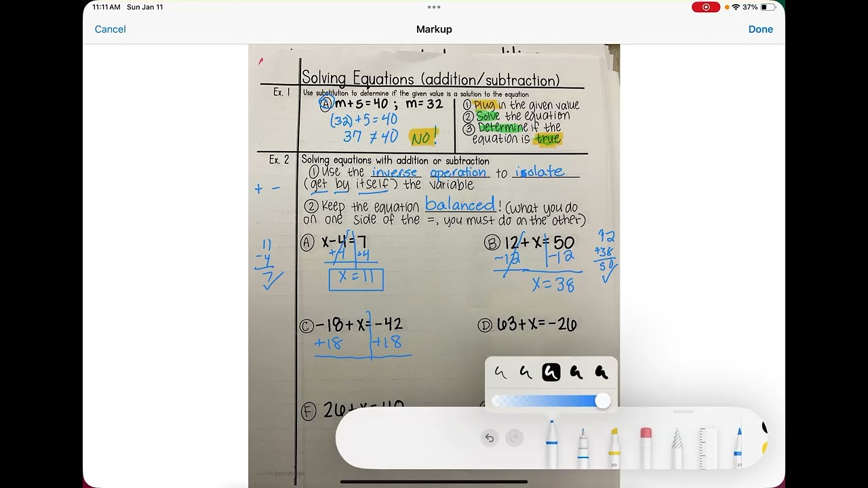This screenshot has width=868, height=488.
Task: Select the yellow Highlighter tool
Action: pos(614,447)
